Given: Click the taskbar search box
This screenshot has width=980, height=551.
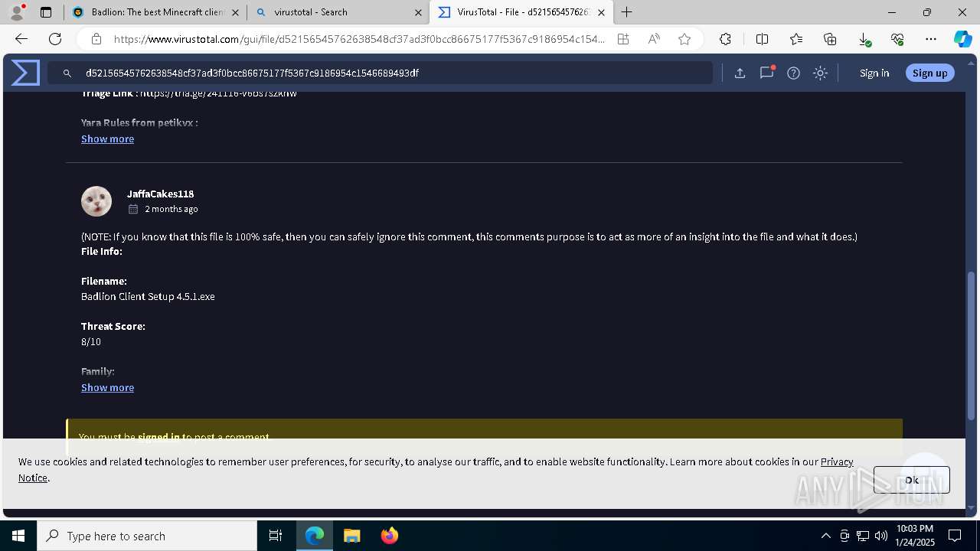Looking at the screenshot, I should [x=147, y=536].
